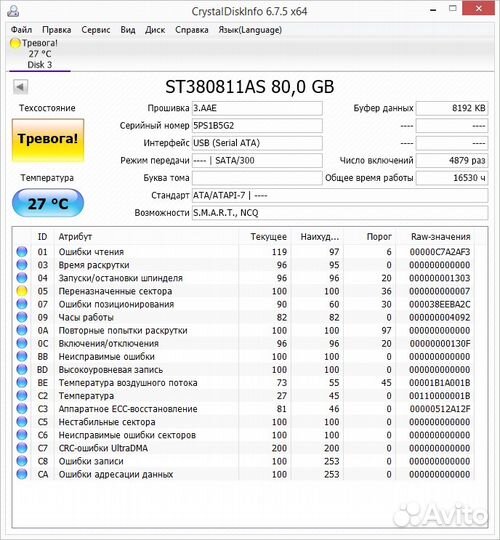Click the status icon for Нестабильные сектора

click(x=22, y=422)
